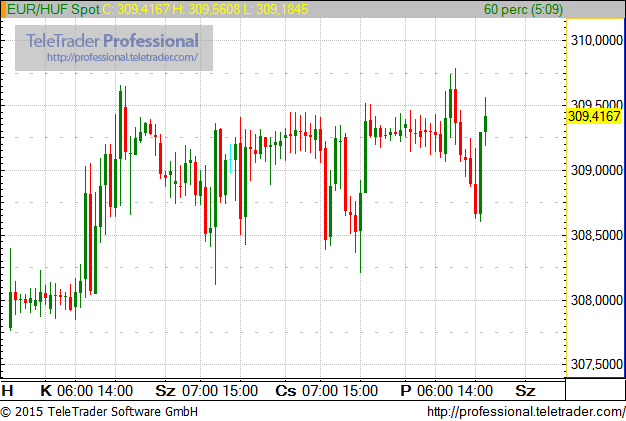The height and width of the screenshot is (421, 626).
Task: Click the 60 perc (5:09) interval label
Action: 523,9
